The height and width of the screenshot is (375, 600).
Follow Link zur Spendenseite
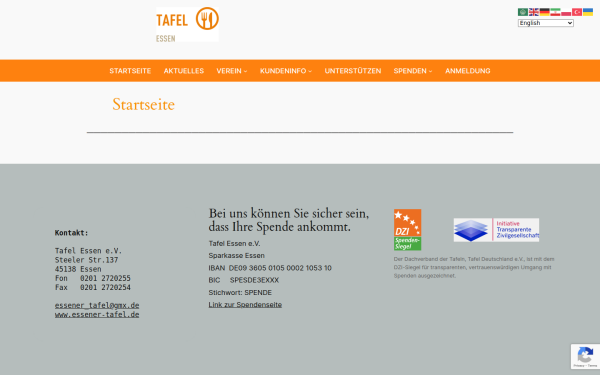245,305
